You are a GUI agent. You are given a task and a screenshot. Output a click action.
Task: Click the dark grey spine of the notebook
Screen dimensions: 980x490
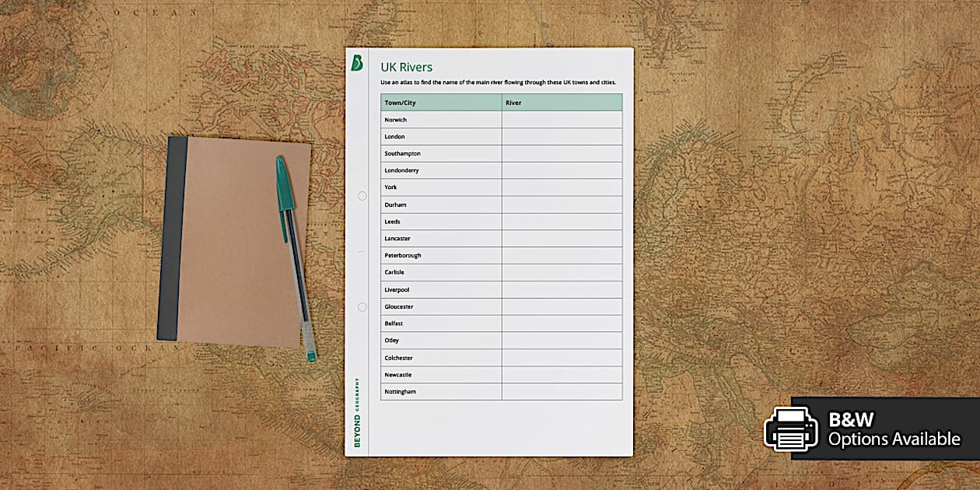coord(171,238)
